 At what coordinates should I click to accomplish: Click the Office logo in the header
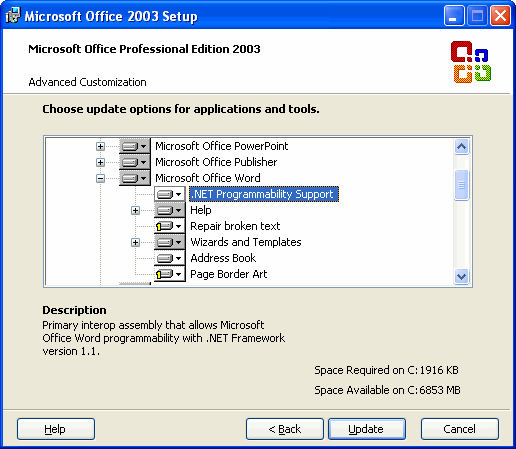(x=471, y=62)
